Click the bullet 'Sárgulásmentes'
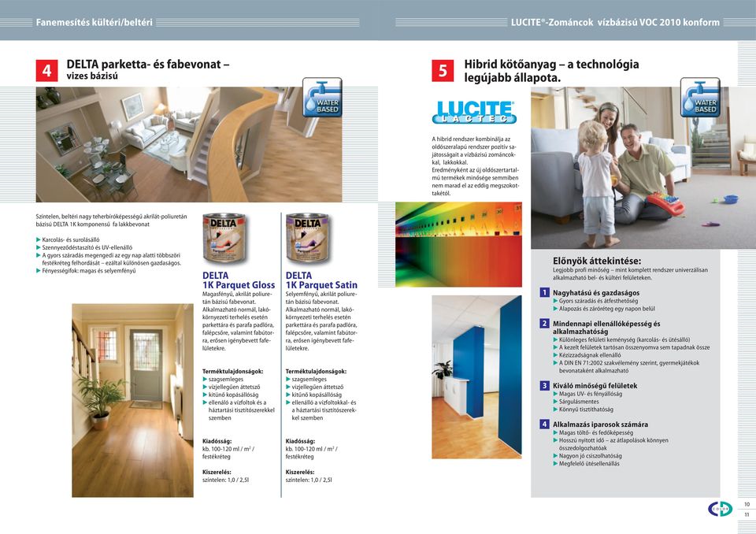Viewport: 756px width, 534px height. (579, 402)
